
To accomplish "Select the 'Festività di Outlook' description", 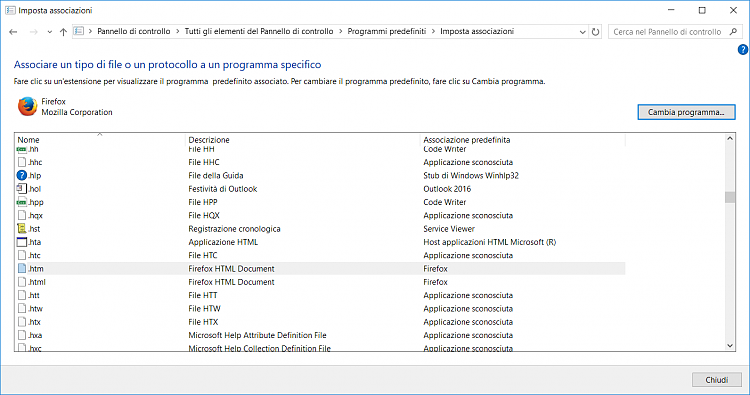I will [222, 189].
